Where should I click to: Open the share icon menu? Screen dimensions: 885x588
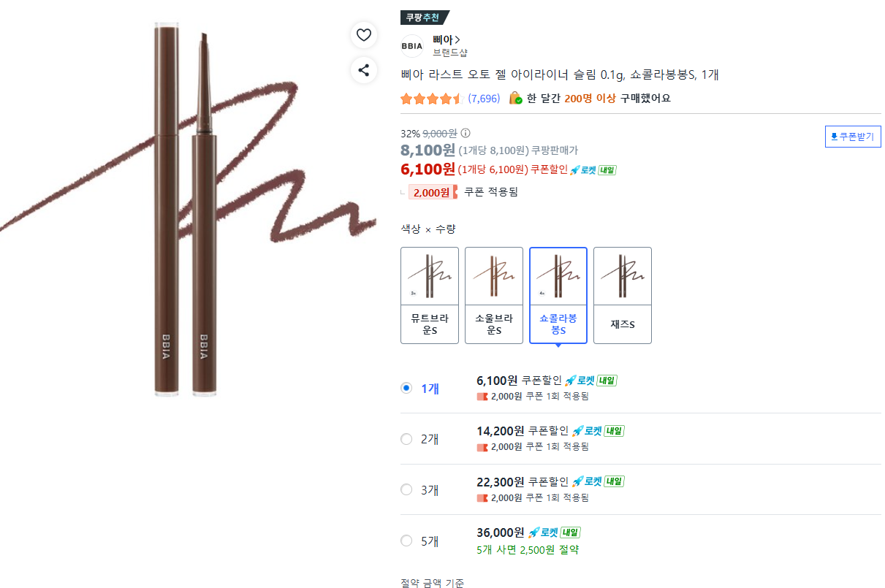363,70
